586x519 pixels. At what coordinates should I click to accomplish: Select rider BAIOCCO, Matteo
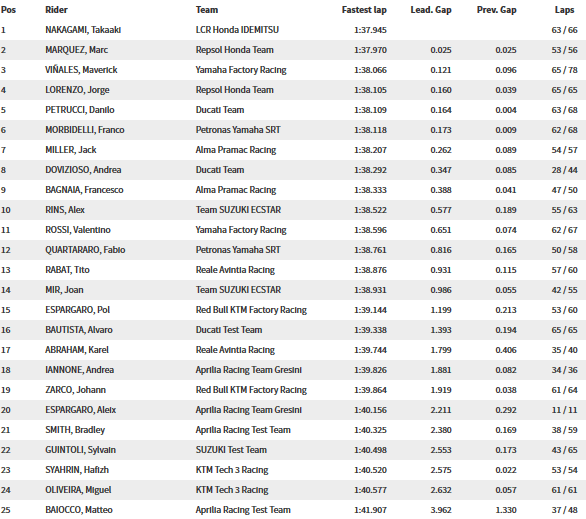pos(79,510)
